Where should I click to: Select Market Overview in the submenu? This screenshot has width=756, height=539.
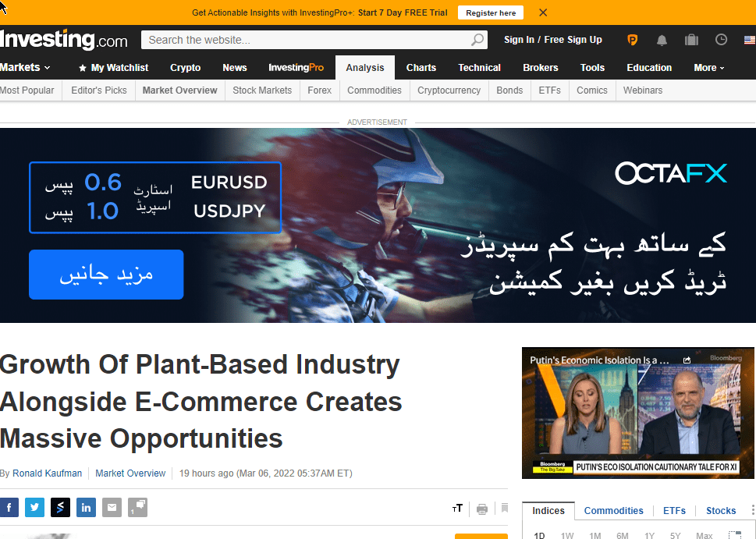[180, 90]
